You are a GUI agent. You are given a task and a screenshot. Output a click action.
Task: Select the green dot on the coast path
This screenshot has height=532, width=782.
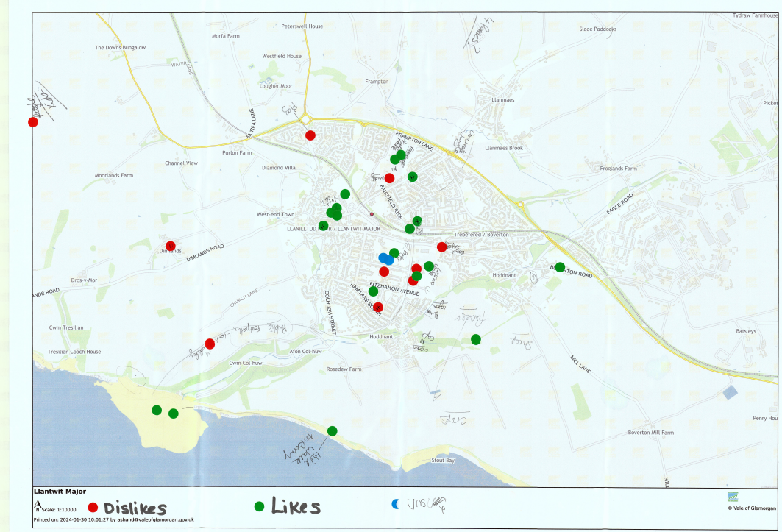pos(333,430)
